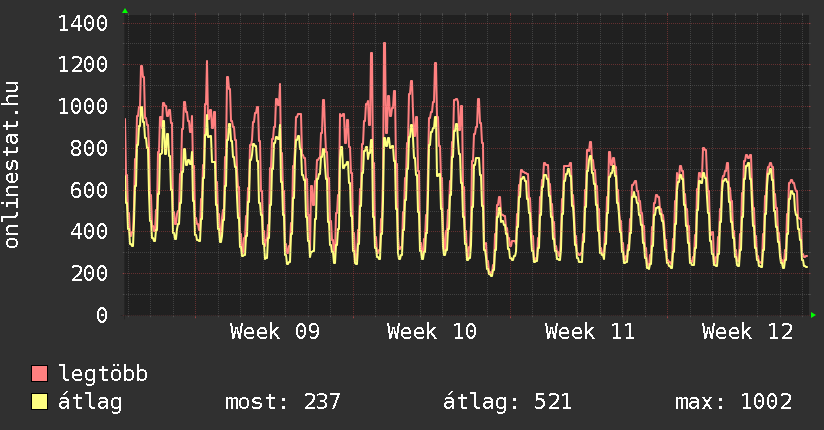The image size is (824, 430).
Task: Click the Week 09 axis label
Action: (275, 332)
